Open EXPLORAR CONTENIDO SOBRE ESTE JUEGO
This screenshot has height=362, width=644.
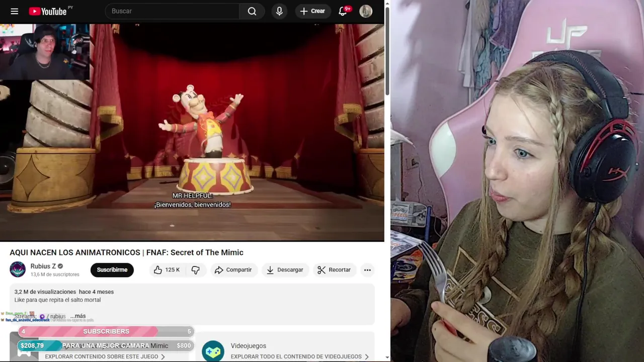(x=105, y=356)
